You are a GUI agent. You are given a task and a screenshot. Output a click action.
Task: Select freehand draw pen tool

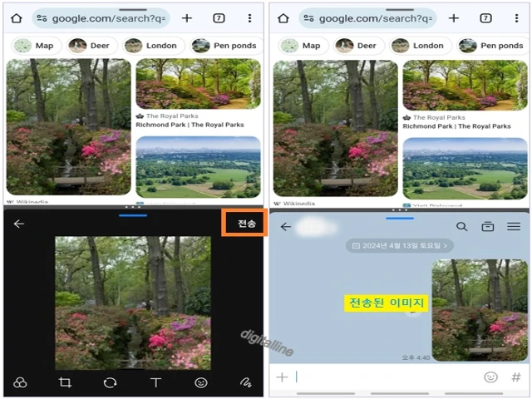click(246, 382)
